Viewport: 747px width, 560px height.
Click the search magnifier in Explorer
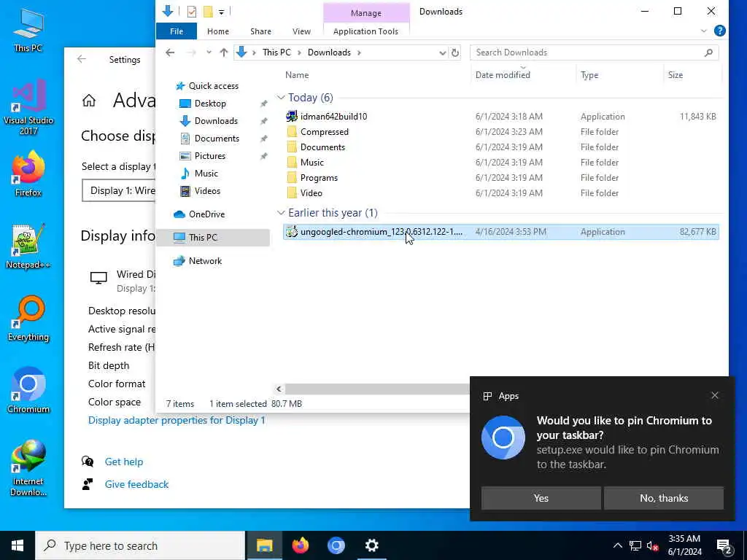click(708, 52)
